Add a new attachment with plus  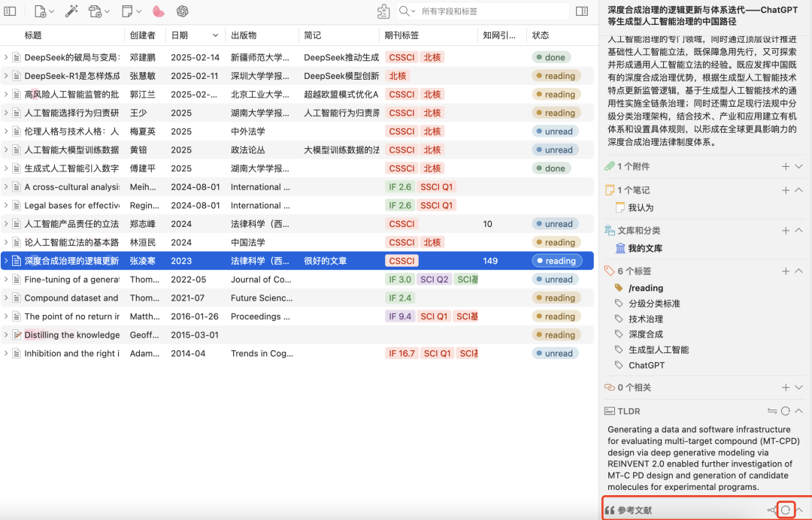786,167
